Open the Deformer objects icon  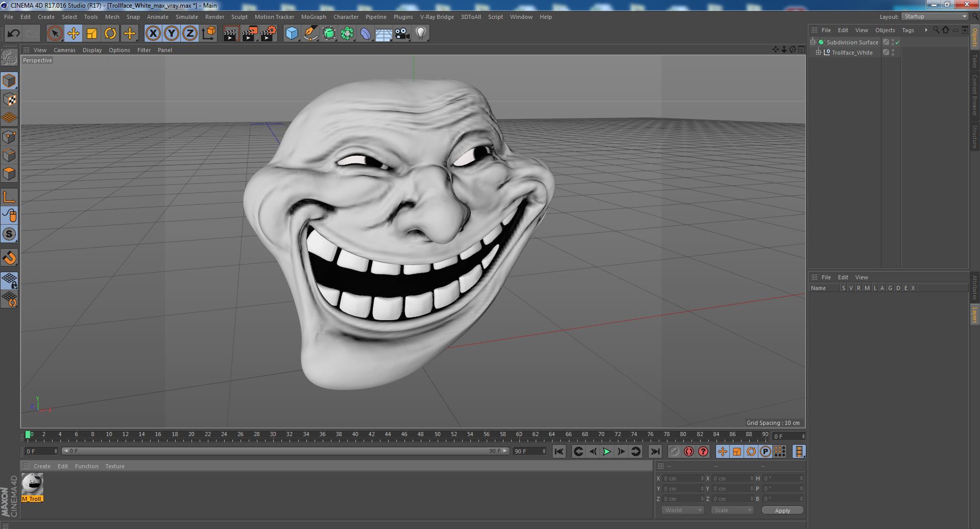pos(366,34)
